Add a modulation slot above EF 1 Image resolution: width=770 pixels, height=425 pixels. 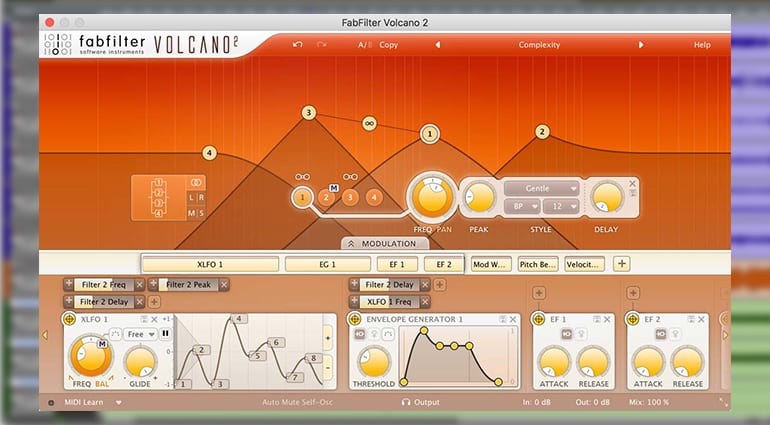pyautogui.click(x=539, y=293)
